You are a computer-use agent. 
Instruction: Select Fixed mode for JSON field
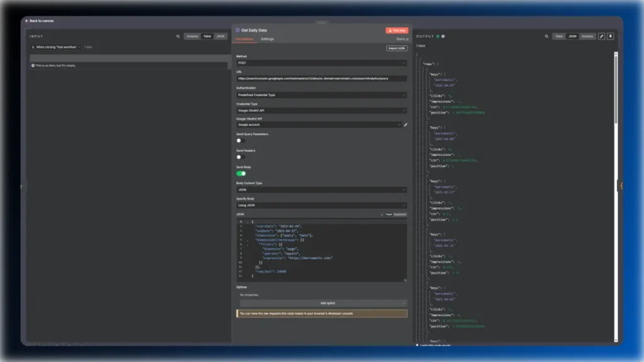coord(389,214)
